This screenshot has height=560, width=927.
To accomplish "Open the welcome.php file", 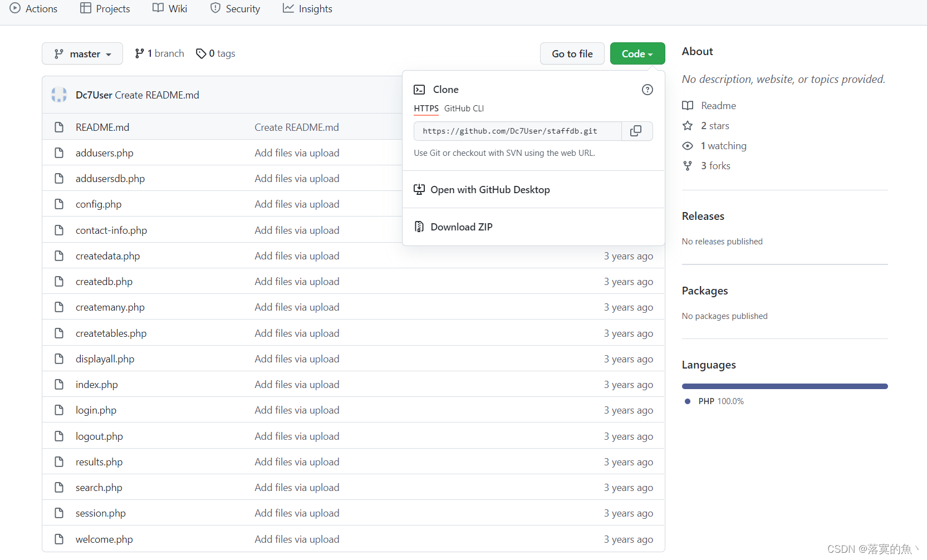I will tap(104, 539).
